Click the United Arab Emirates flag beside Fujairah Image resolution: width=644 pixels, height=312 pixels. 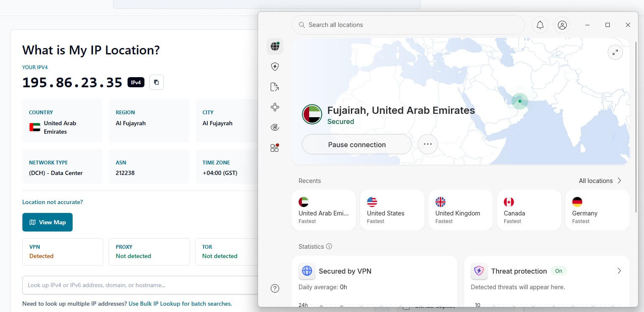coord(312,114)
